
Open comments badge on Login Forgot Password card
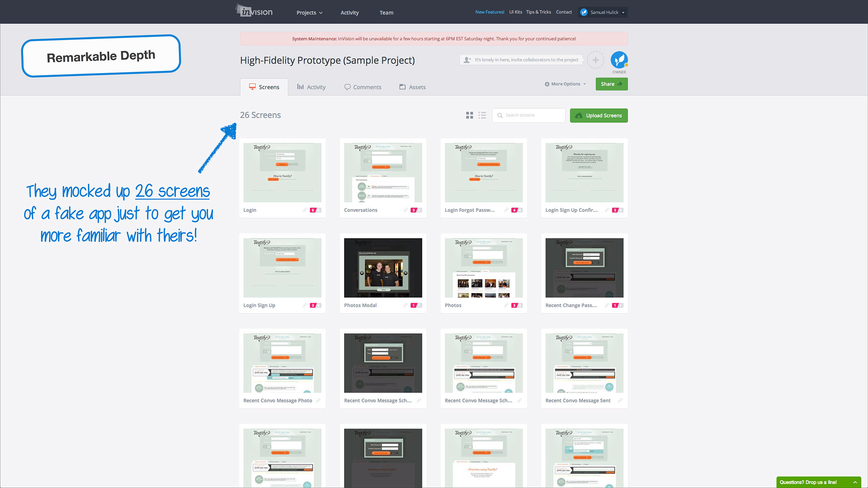click(x=517, y=210)
